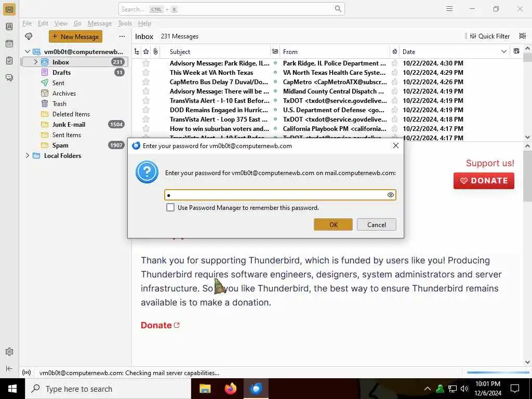Viewport: 532px width, 399px height.
Task: Click the Get Messages cloud icon
Action: coord(29,36)
